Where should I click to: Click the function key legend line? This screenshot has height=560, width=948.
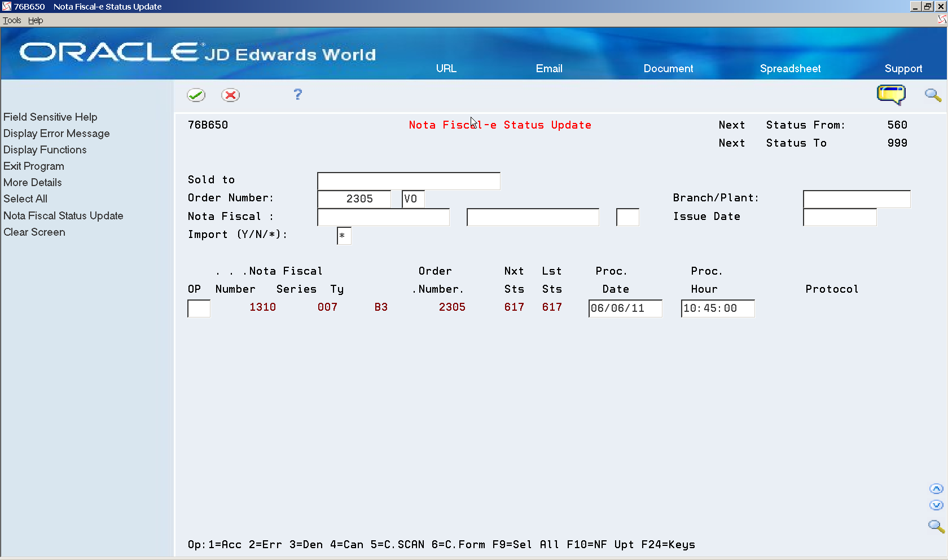coord(441,545)
